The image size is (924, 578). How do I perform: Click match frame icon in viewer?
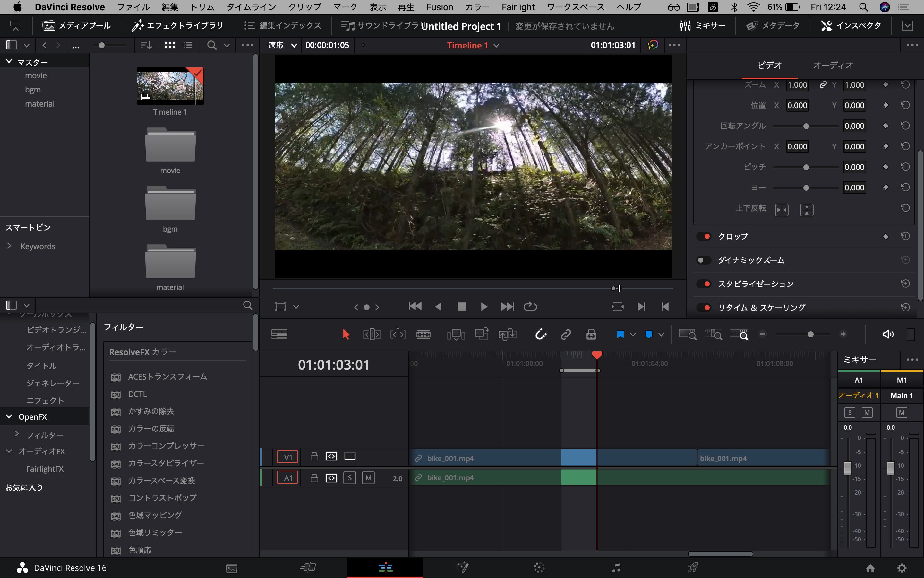click(x=617, y=307)
